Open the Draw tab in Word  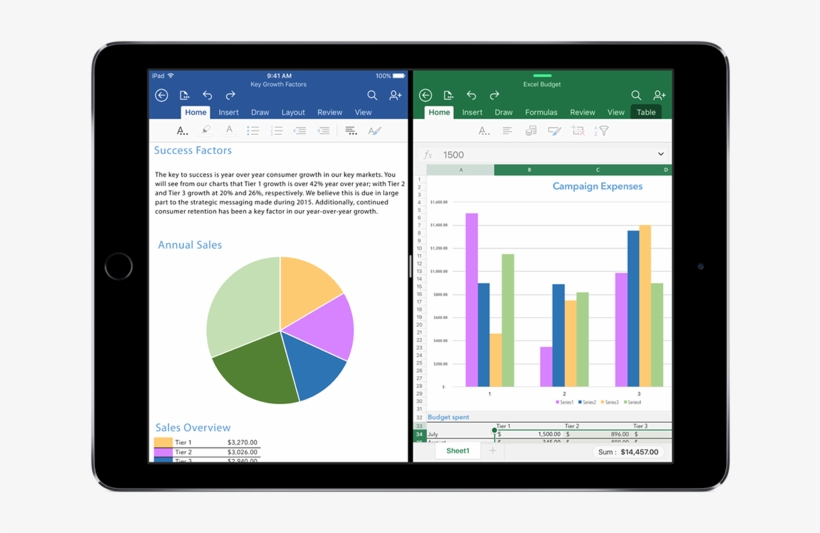[x=260, y=112]
